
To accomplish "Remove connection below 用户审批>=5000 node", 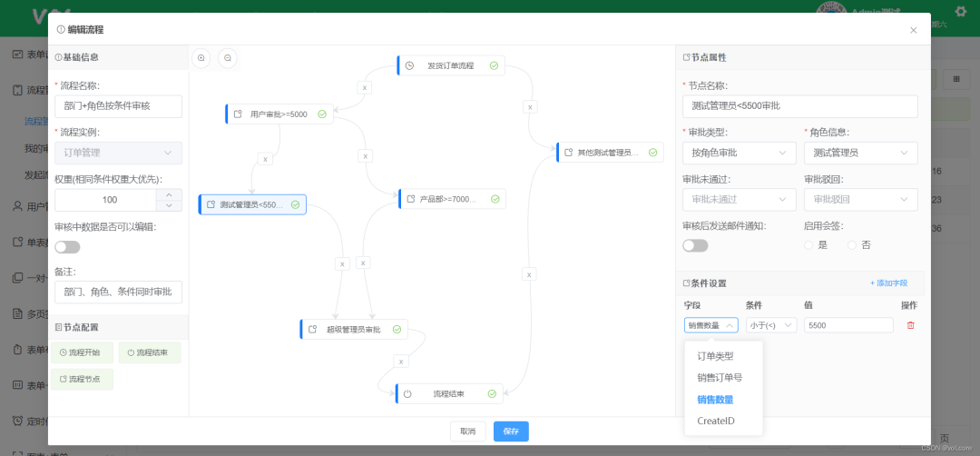I will pyautogui.click(x=265, y=160).
